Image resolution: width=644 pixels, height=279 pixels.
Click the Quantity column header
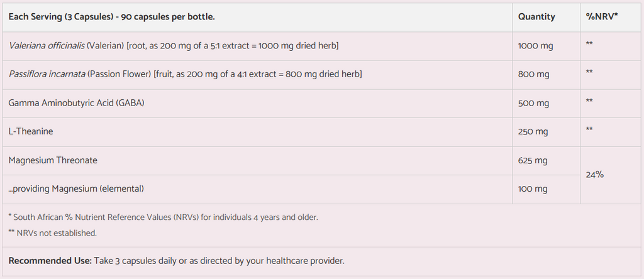click(536, 17)
